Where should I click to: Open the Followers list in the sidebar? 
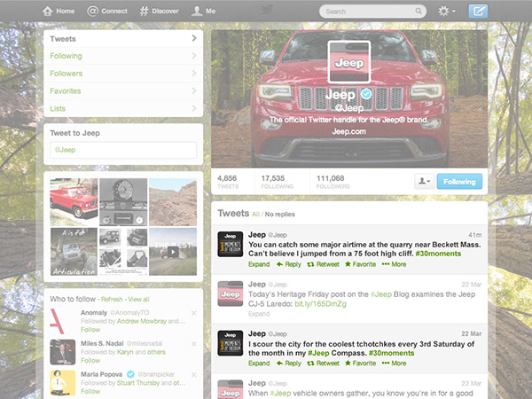click(x=123, y=74)
